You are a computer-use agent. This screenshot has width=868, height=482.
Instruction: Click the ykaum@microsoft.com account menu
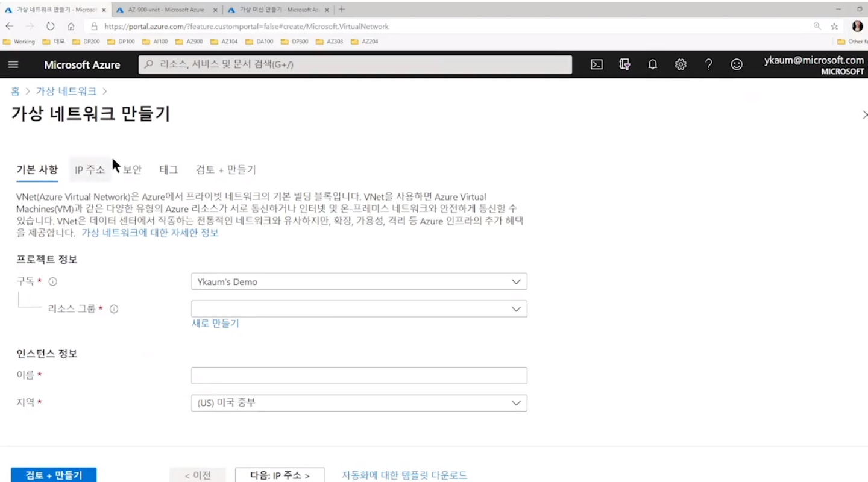(x=814, y=64)
